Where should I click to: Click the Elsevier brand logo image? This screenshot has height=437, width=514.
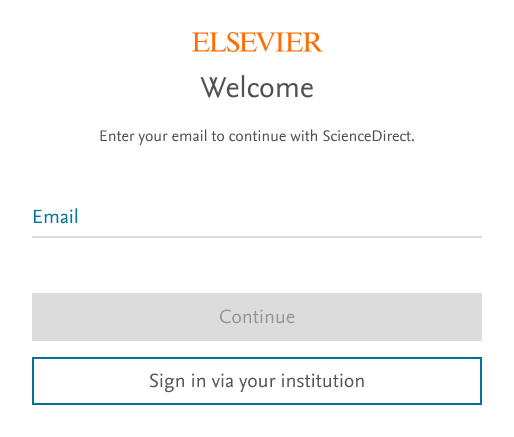(257, 42)
